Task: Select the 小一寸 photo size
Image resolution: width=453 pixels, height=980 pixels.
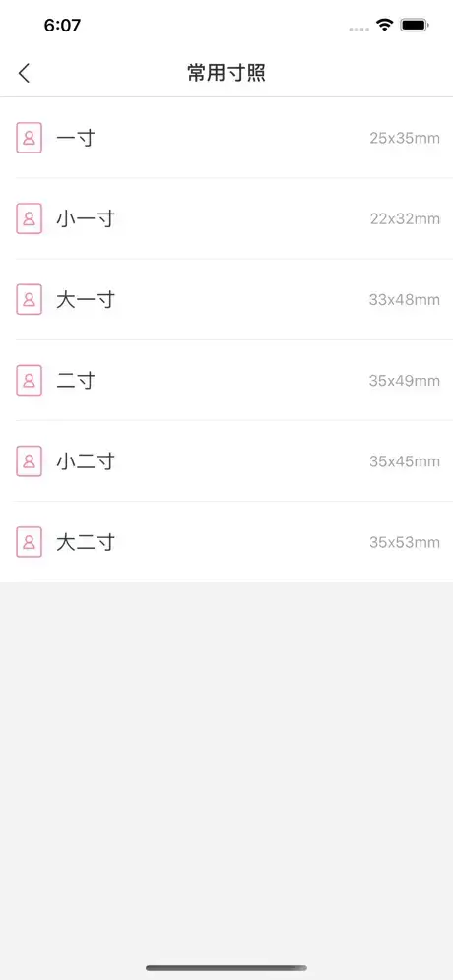Action: click(226, 218)
